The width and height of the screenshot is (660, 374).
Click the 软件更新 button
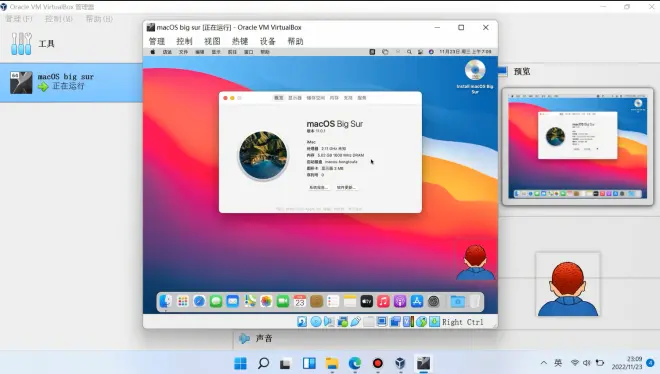click(346, 187)
